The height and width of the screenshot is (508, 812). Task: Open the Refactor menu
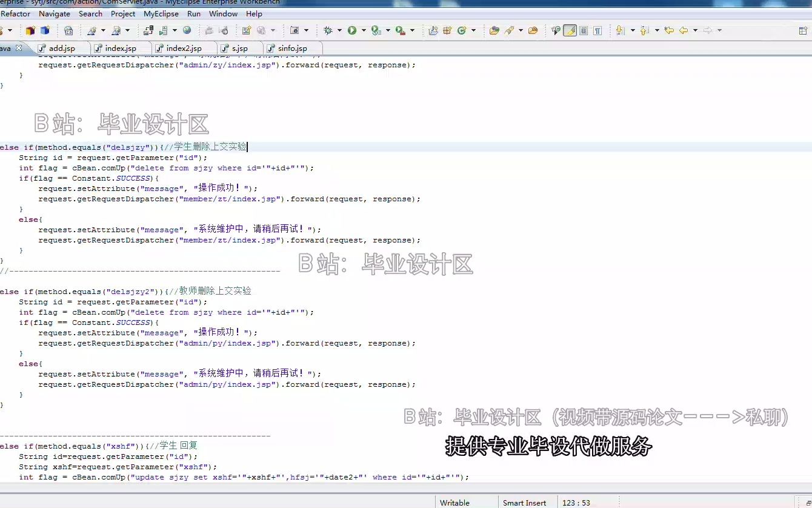point(15,13)
